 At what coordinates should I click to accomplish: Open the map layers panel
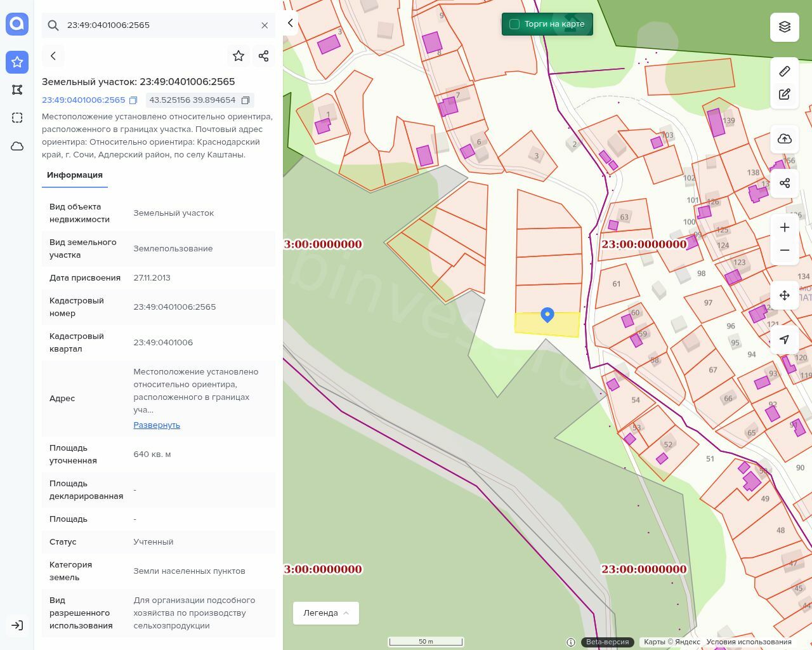tap(785, 27)
